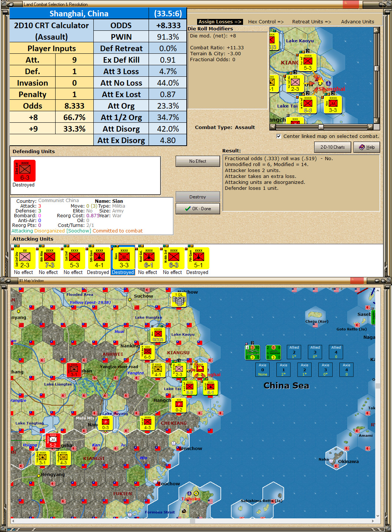Screen dimensions: 392x532
Task: Click the Axis 1 sea box
Action: [x=283, y=370]
